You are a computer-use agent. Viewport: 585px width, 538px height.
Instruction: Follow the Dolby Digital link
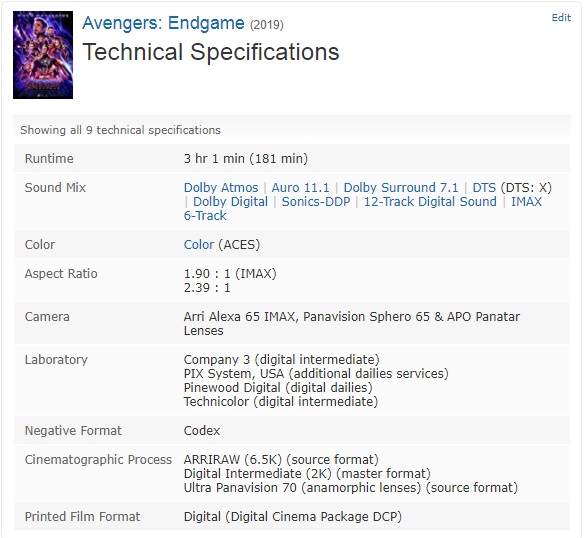[230, 201]
